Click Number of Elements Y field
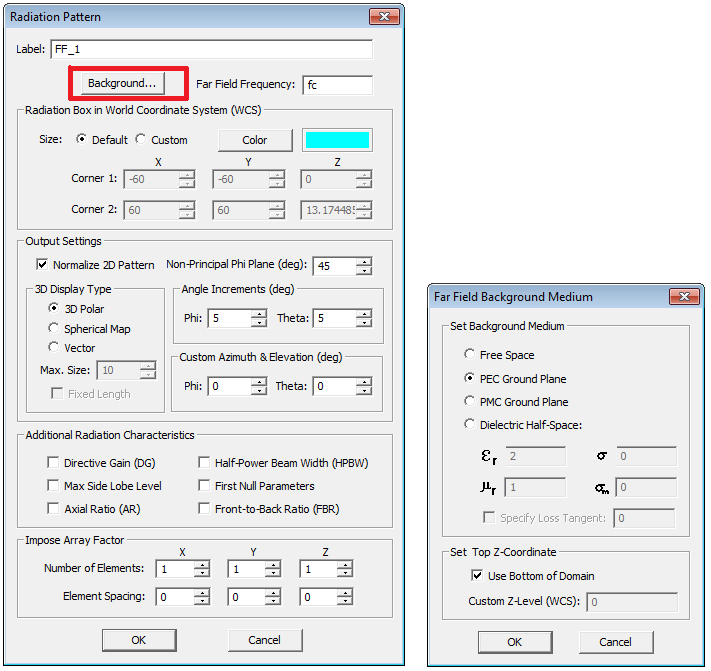The image size is (711, 671). point(247,569)
